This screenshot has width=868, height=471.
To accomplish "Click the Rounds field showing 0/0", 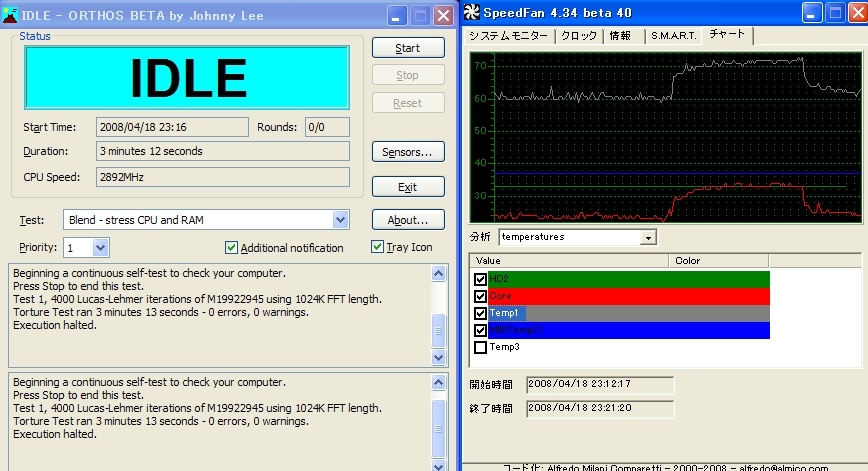I will 327,127.
